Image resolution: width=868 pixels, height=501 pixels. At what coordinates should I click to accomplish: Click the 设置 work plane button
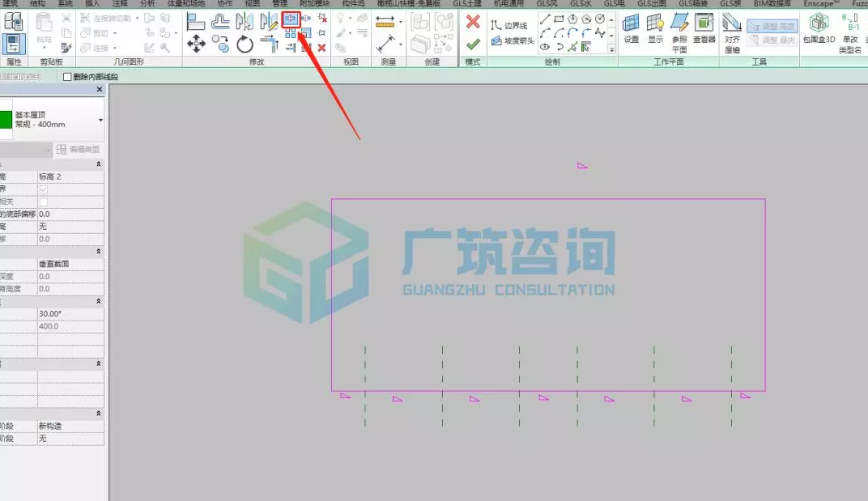(x=631, y=29)
